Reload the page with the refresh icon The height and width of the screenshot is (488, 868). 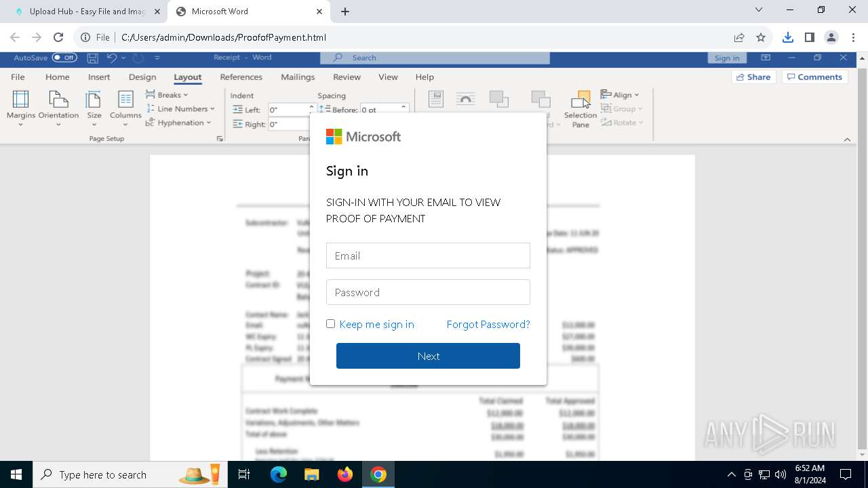(58, 37)
